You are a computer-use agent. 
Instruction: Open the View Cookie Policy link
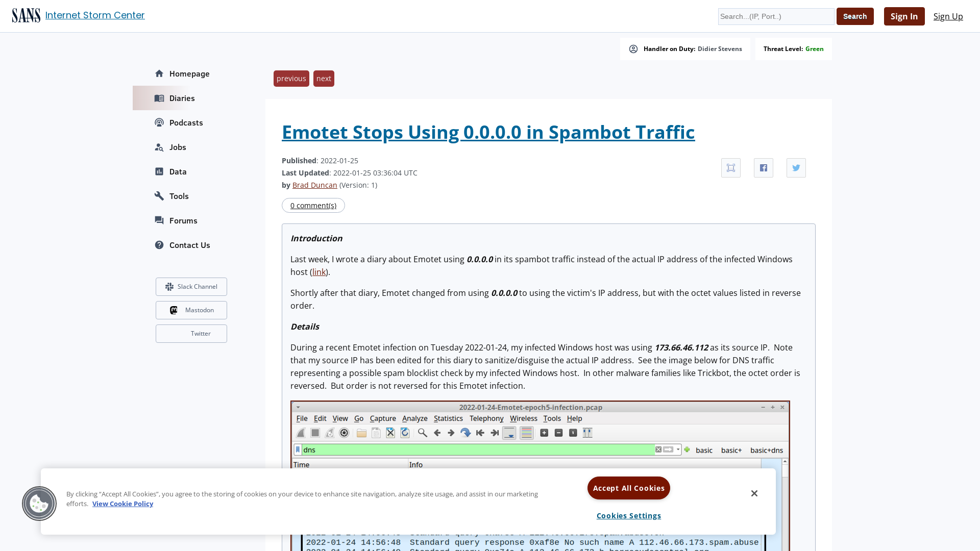(122, 504)
